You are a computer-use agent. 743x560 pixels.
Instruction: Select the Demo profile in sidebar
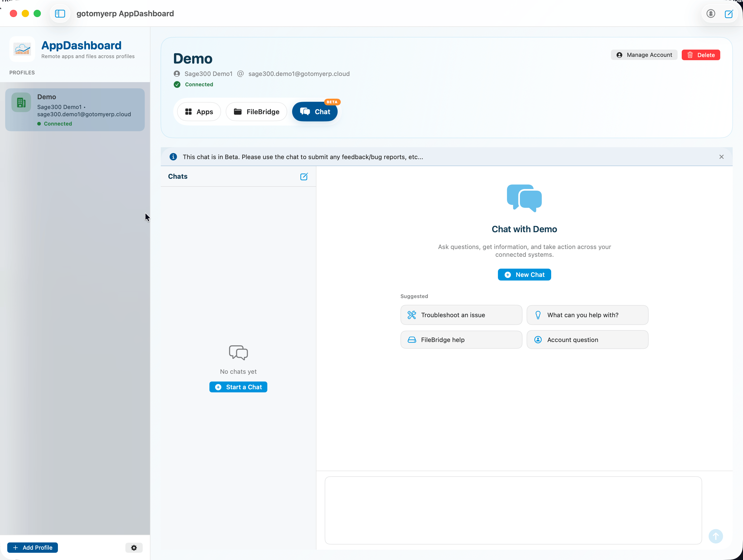coord(75,110)
